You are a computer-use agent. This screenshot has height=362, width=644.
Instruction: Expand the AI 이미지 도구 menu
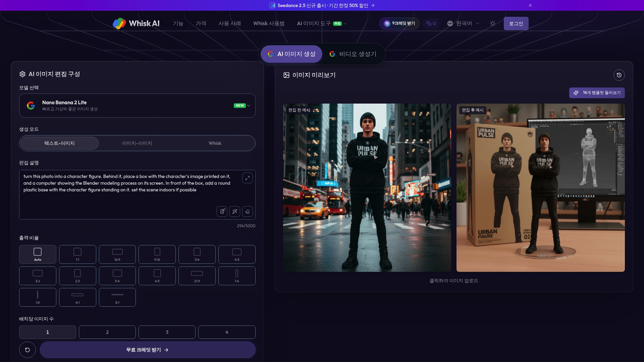click(322, 23)
